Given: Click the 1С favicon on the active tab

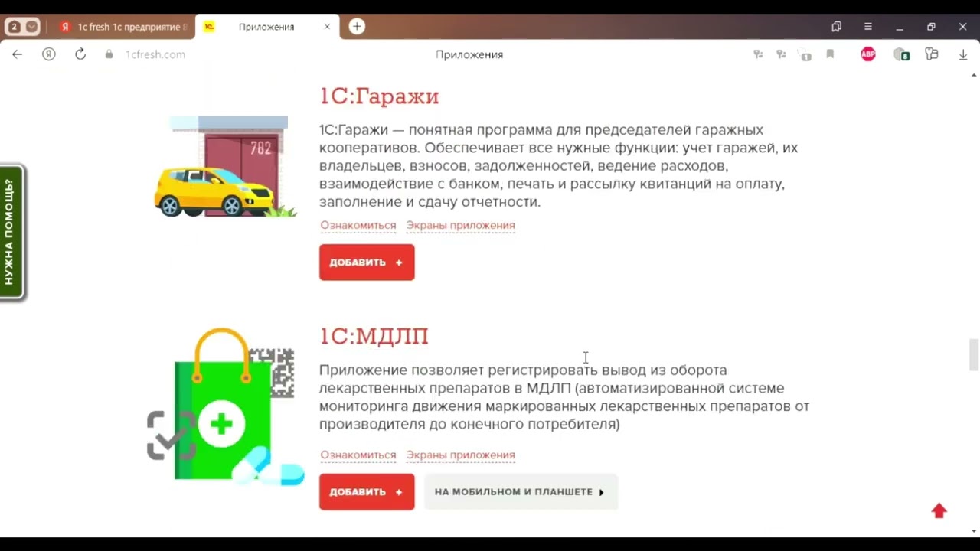Looking at the screenshot, I should point(209,27).
